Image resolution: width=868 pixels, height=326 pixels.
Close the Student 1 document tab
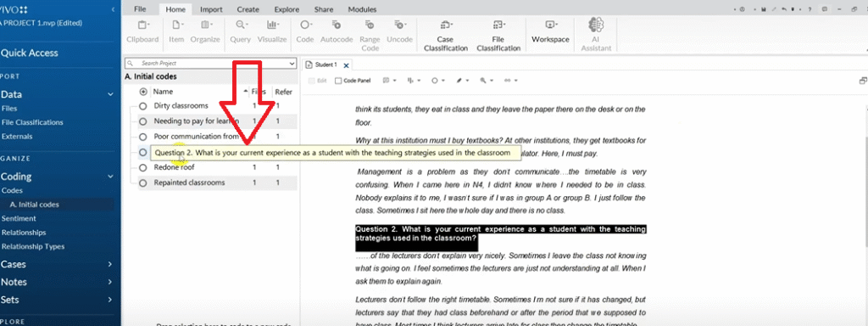(347, 65)
